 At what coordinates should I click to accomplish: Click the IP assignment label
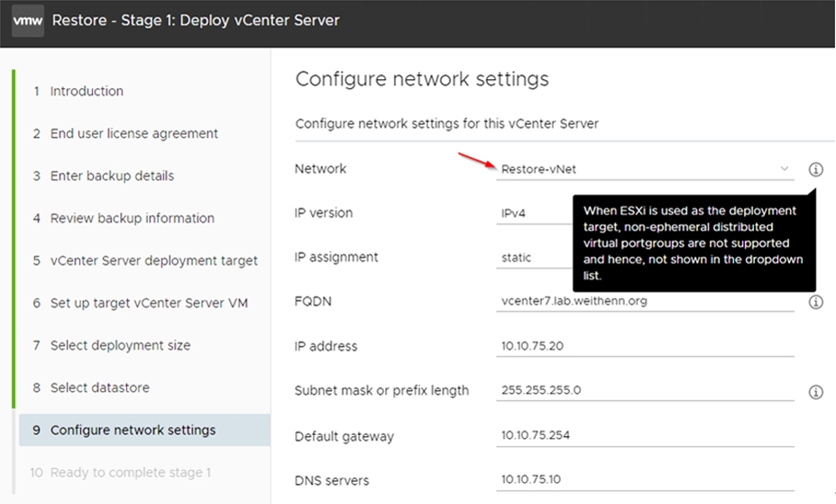tap(336, 257)
